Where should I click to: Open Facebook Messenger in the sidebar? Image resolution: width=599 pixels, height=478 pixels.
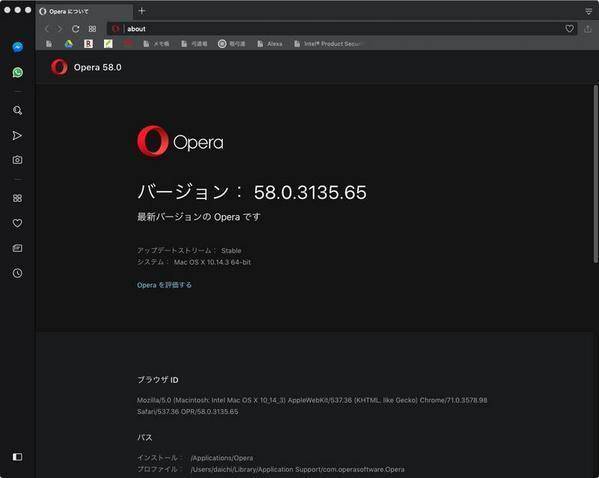[x=18, y=47]
